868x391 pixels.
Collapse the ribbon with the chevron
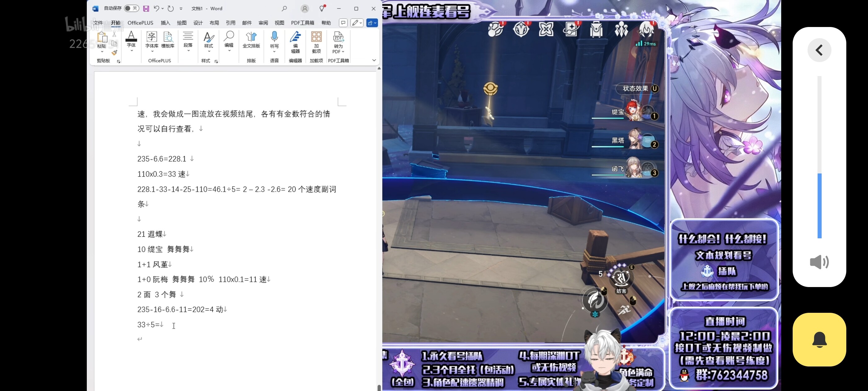point(374,61)
